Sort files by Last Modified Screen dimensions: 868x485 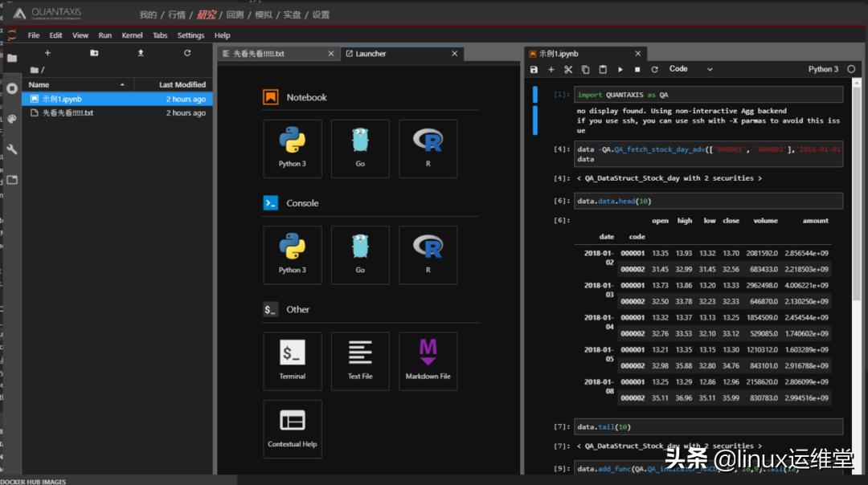tap(174, 84)
